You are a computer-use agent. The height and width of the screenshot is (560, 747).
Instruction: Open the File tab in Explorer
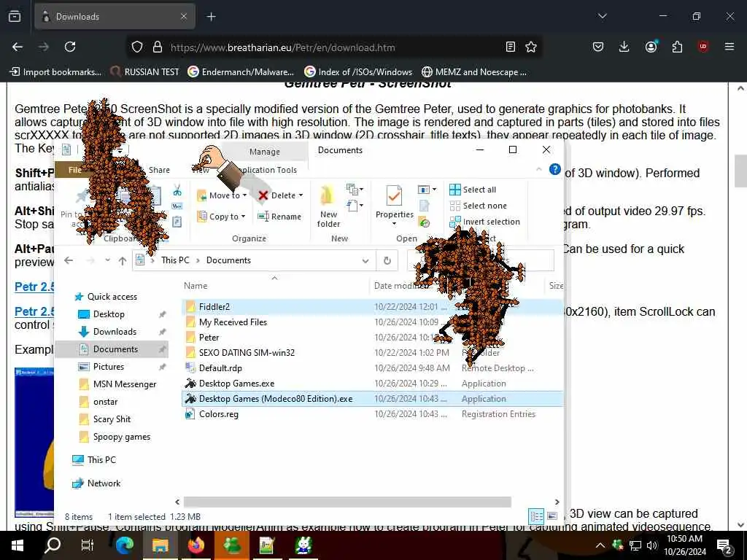pyautogui.click(x=75, y=170)
